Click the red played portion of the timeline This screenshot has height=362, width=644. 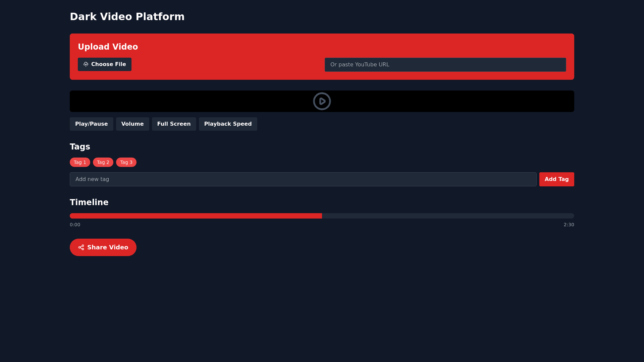[x=196, y=216]
